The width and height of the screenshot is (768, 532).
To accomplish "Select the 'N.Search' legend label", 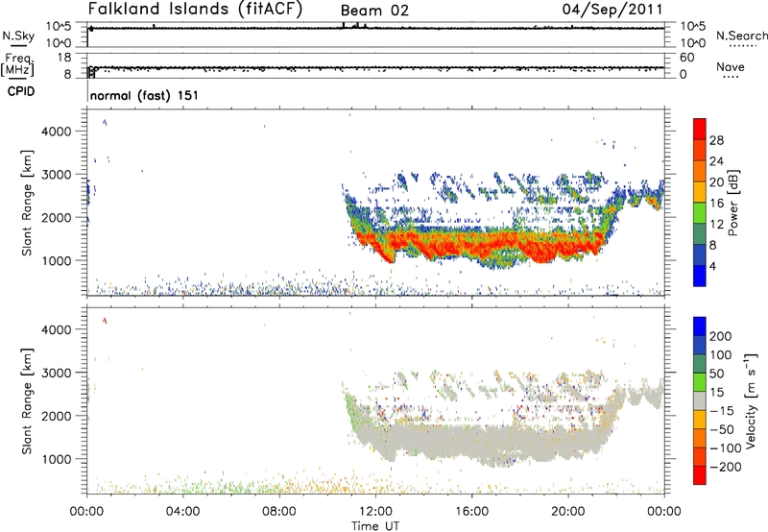I will [x=741, y=36].
